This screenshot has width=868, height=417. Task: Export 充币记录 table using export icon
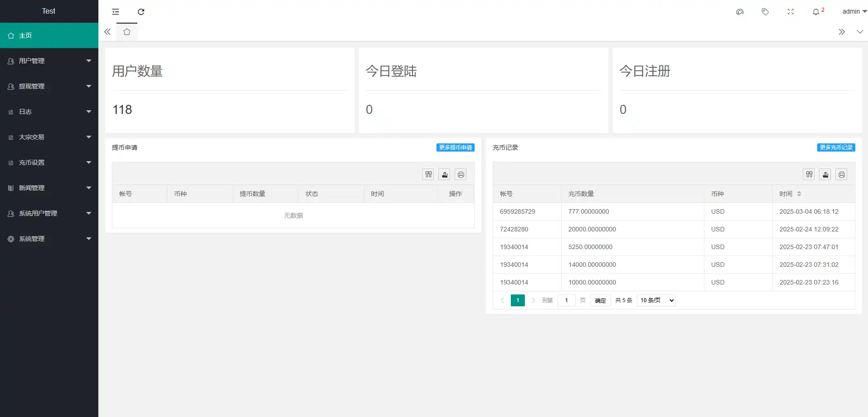pos(825,175)
